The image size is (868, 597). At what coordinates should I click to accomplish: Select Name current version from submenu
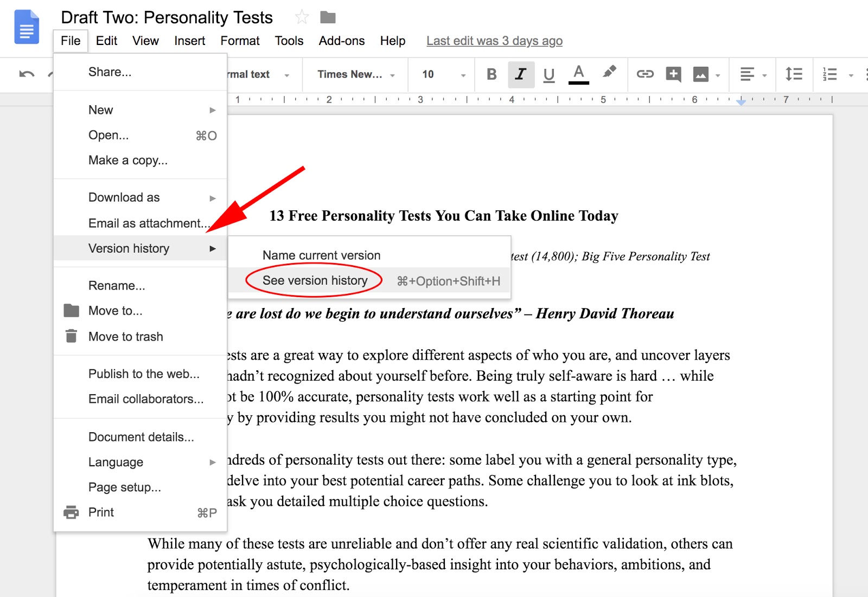coord(321,255)
